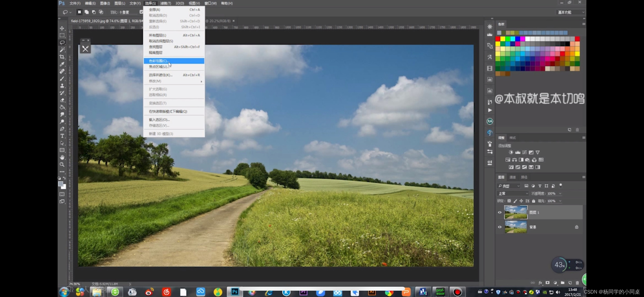Choose 色彩范围(C) from the Select menu

click(x=174, y=61)
